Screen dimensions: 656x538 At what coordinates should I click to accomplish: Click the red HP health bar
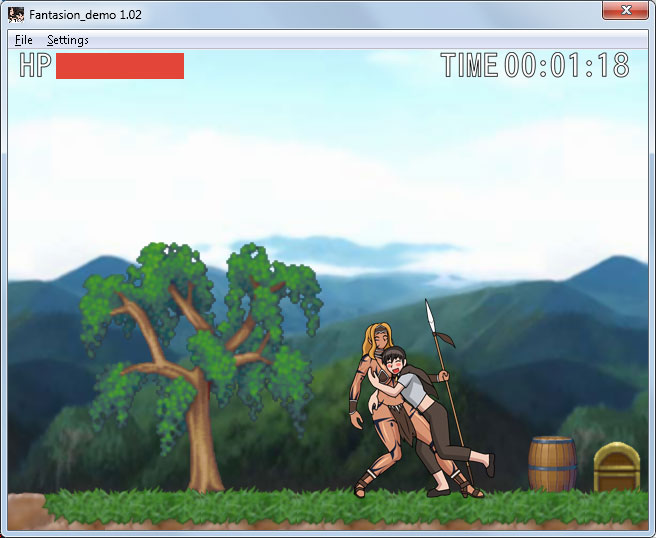120,66
